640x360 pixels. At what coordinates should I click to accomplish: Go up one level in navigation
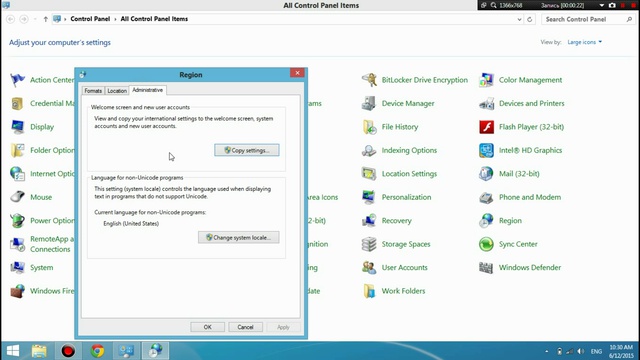[x=45, y=19]
